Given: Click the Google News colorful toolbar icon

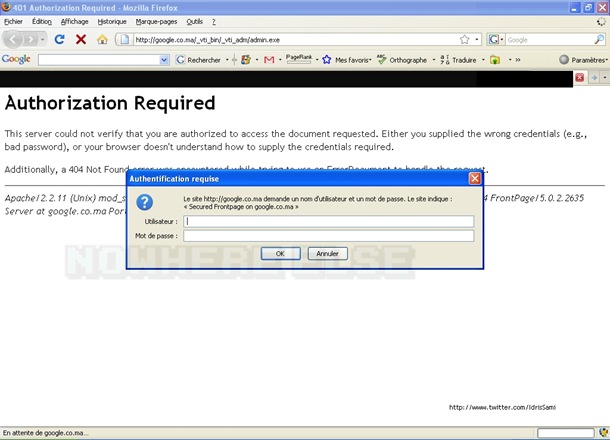Looking at the screenshot, I should tap(246, 60).
